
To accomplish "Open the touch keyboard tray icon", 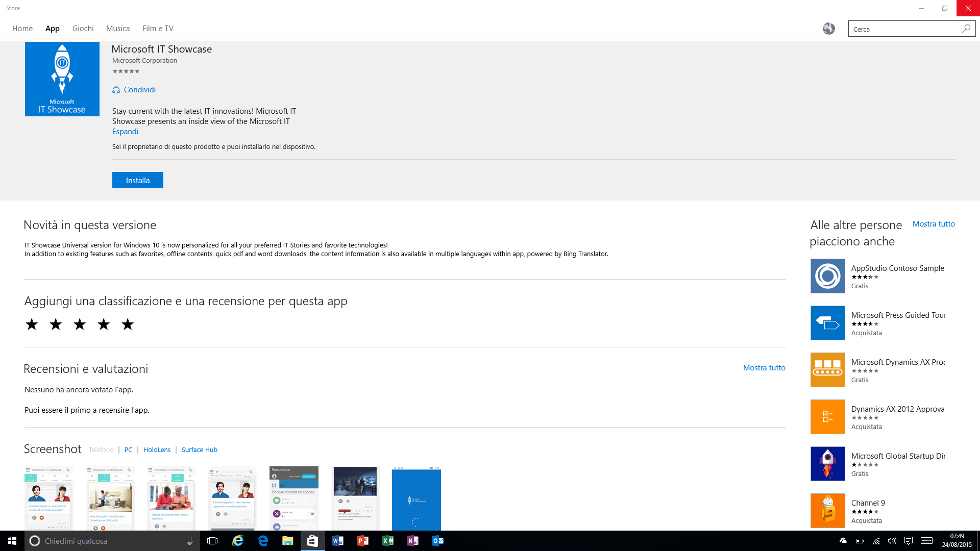I will click(x=927, y=541).
